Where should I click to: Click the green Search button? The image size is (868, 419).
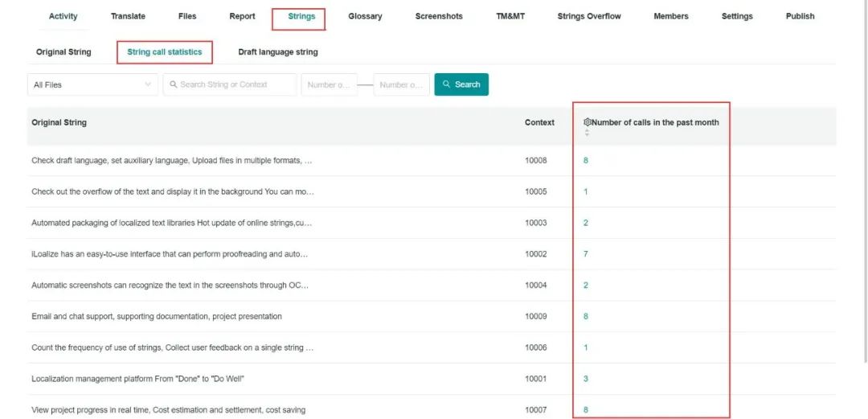click(461, 84)
